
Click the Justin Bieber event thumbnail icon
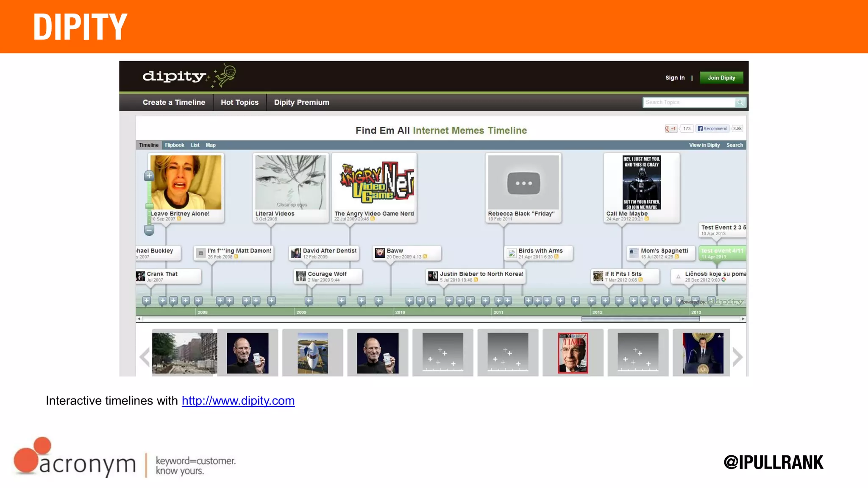coord(433,276)
